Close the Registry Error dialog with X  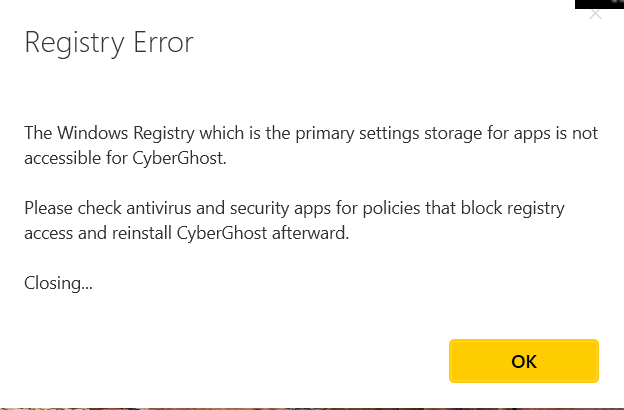596,14
